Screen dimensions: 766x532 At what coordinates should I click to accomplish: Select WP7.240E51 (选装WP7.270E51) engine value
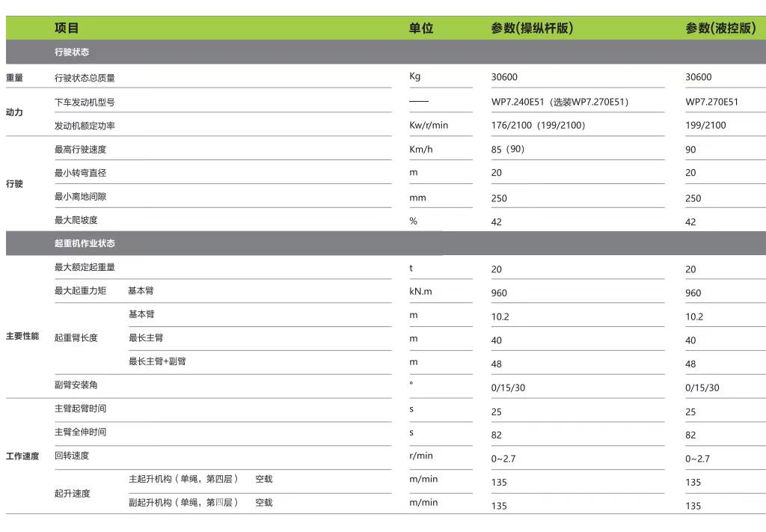pyautogui.click(x=560, y=102)
